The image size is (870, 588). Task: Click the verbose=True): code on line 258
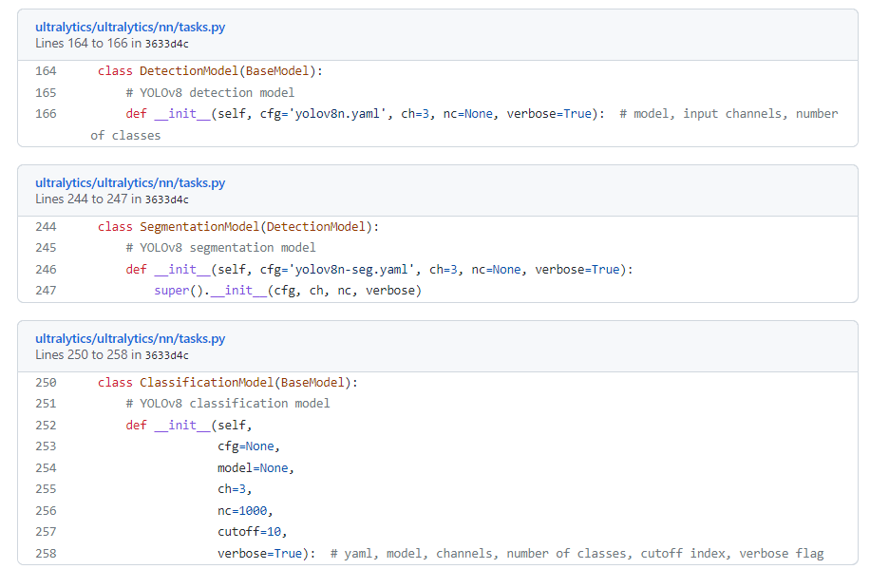266,554
